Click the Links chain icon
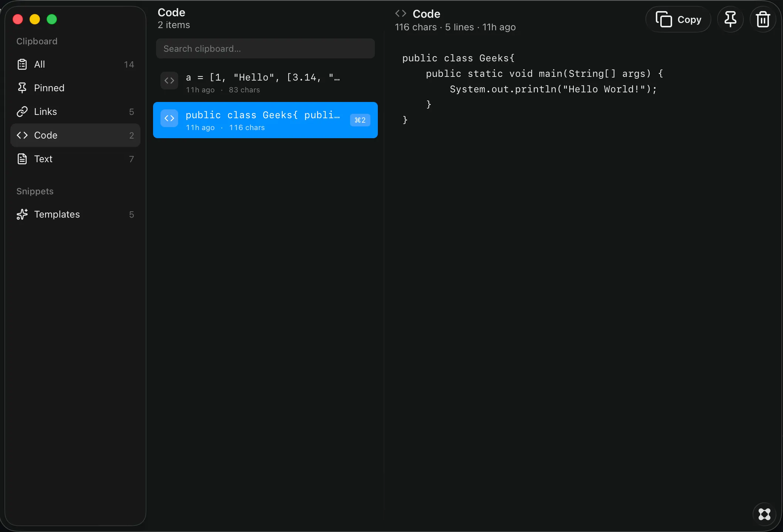 [x=22, y=112]
